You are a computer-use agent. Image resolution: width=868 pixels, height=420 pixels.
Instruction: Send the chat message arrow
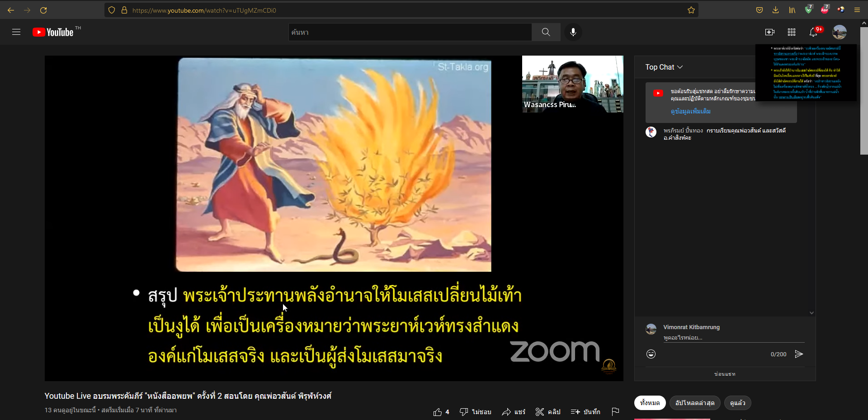point(799,354)
